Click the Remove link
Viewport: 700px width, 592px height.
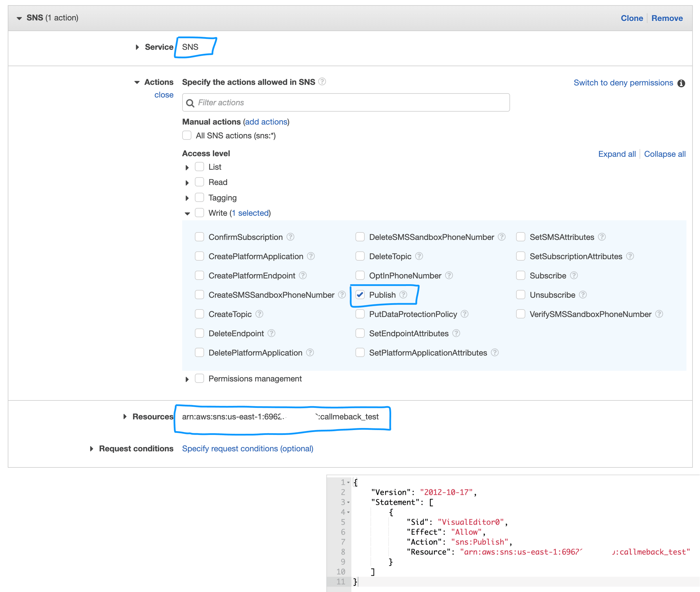pyautogui.click(x=667, y=18)
